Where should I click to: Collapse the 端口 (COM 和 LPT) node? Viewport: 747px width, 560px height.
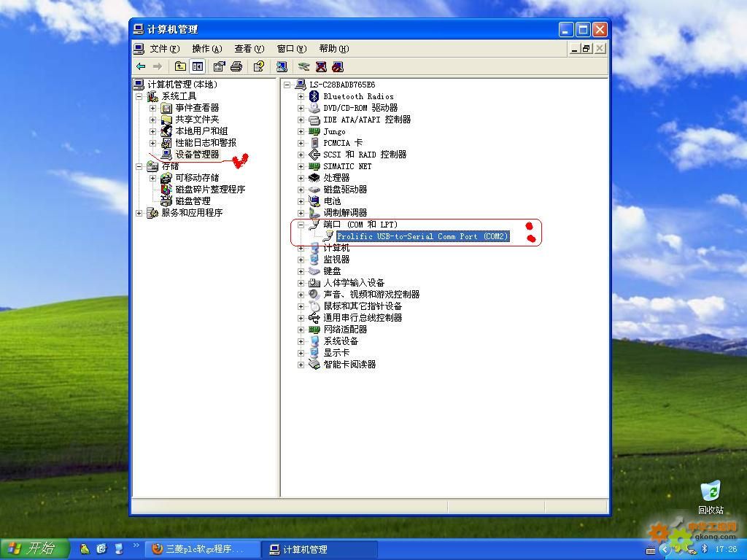pyautogui.click(x=301, y=225)
